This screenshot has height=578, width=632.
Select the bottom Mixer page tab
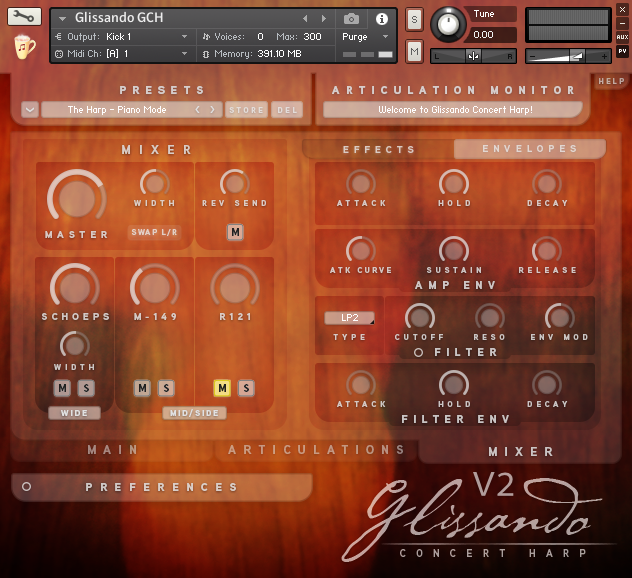point(521,452)
